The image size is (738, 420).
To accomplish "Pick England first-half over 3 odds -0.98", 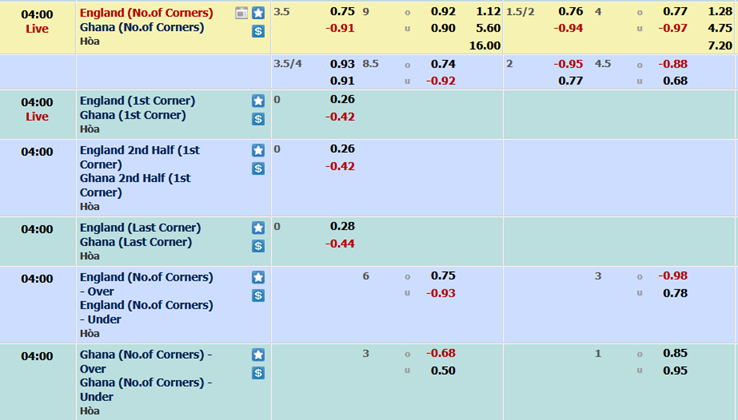I will (x=673, y=276).
